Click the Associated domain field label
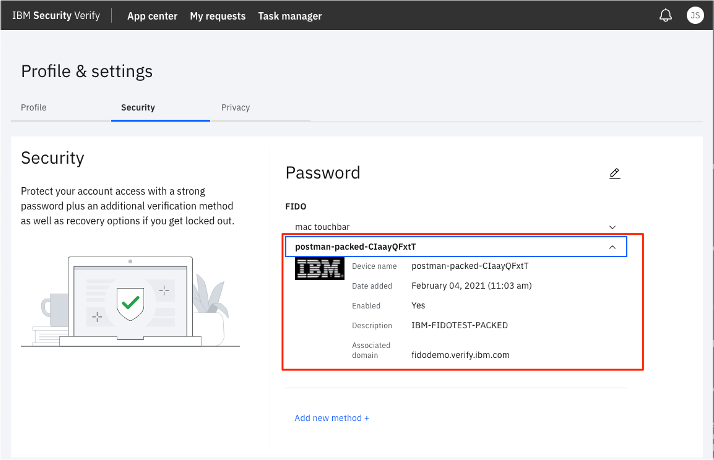Image resolution: width=714 pixels, height=460 pixels. point(371,350)
